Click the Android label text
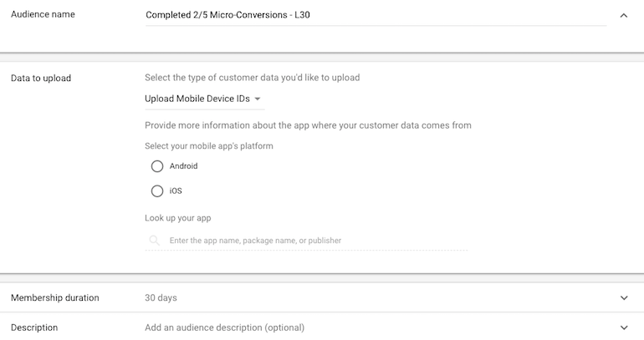The image size is (644, 340). coord(184,166)
